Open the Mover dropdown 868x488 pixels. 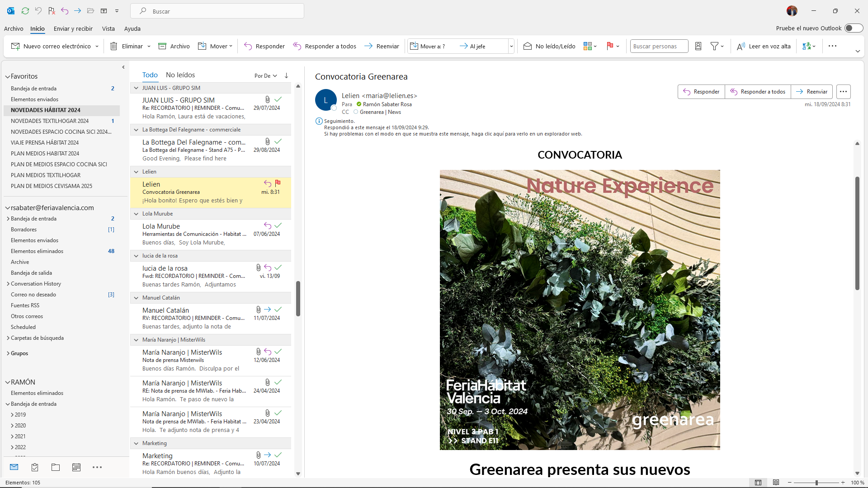[216, 46]
